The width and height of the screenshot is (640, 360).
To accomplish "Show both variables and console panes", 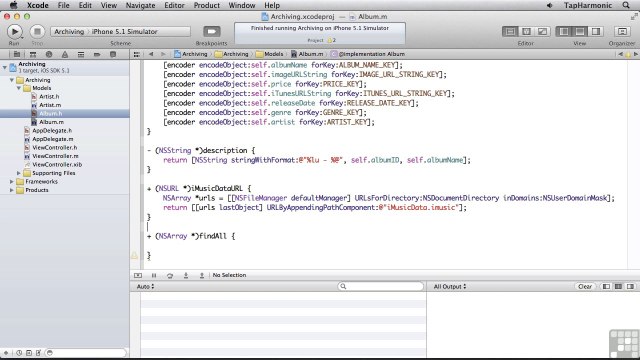I will pos(618,287).
